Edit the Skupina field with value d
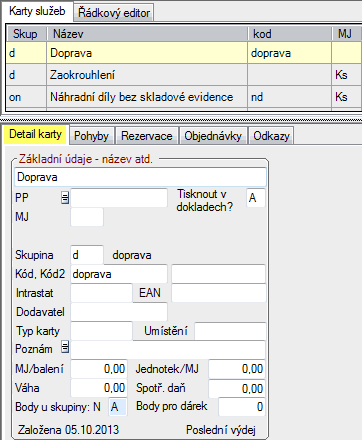This screenshot has width=362, height=440. (x=87, y=255)
